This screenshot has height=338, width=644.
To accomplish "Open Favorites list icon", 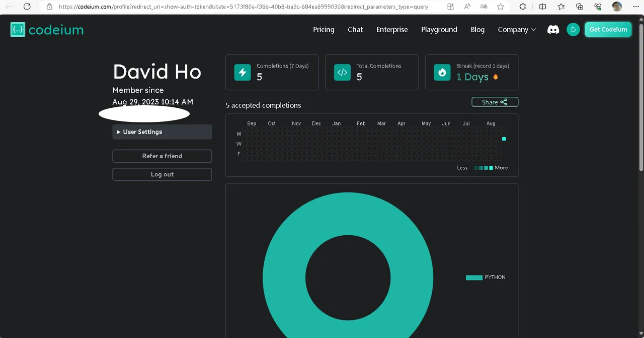I will click(x=561, y=7).
